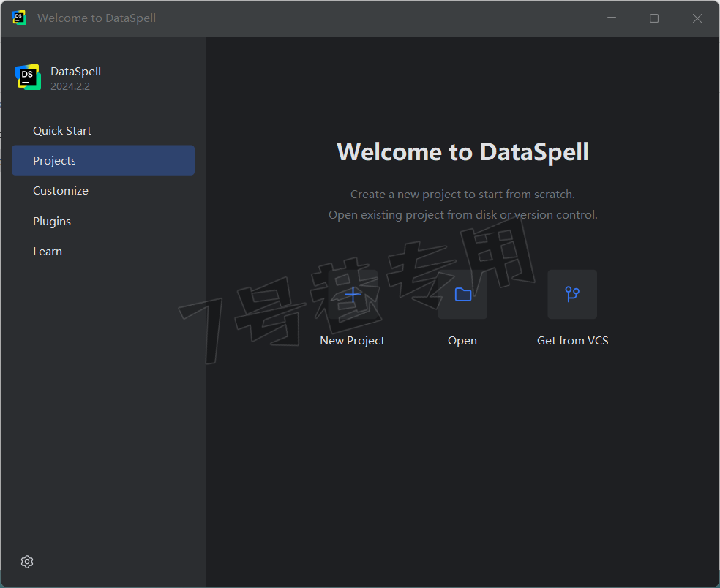Click the Open folder icon
Image resolution: width=720 pixels, height=588 pixels.
pyautogui.click(x=462, y=294)
